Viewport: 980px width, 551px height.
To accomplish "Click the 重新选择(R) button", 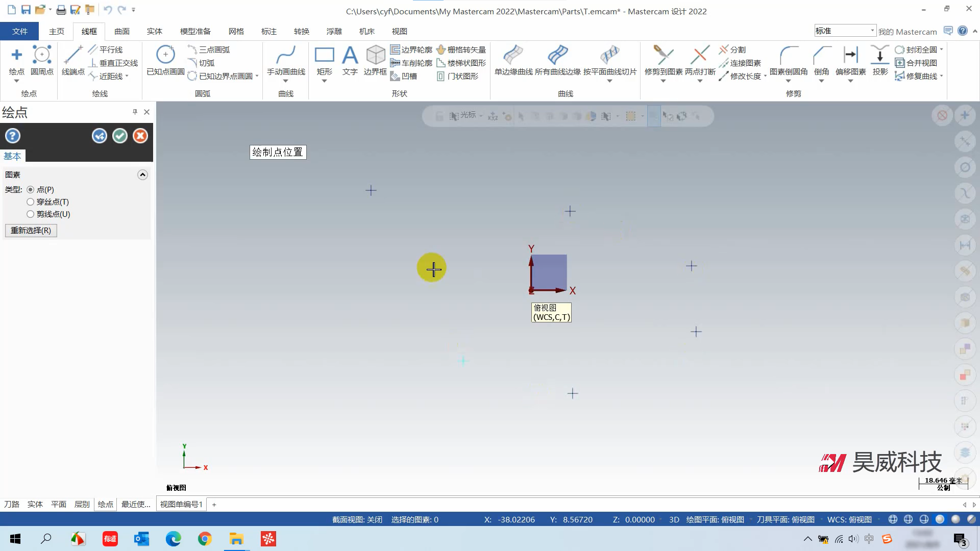I will pyautogui.click(x=31, y=231).
